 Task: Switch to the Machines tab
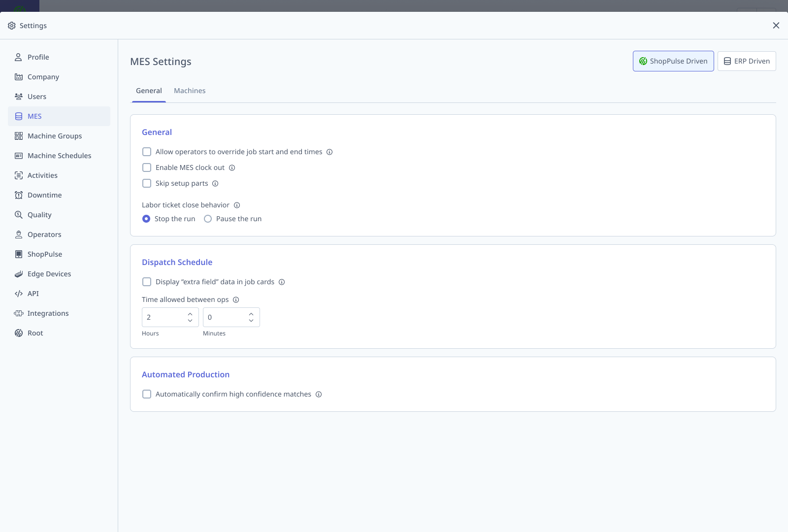click(x=190, y=91)
